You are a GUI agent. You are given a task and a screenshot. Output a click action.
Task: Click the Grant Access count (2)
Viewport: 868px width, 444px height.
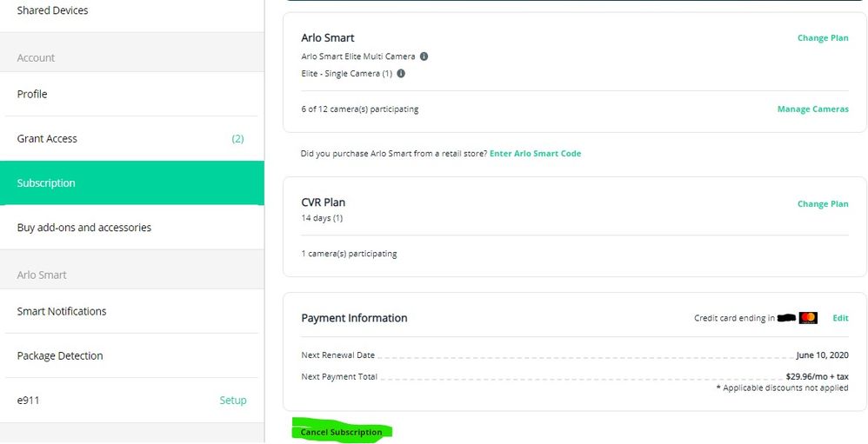point(237,139)
